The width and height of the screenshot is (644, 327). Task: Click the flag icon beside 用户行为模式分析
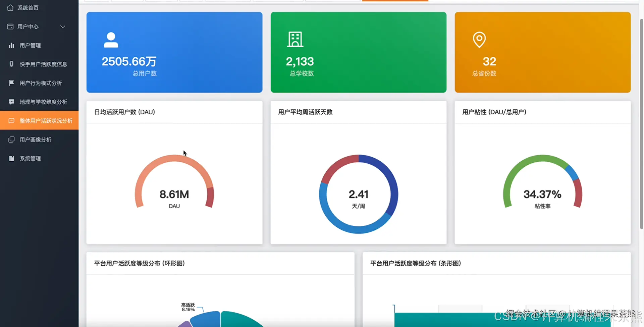point(11,83)
